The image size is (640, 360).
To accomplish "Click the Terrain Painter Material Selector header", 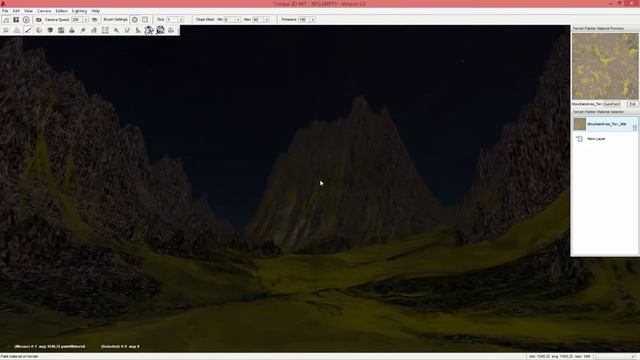I will click(598, 111).
